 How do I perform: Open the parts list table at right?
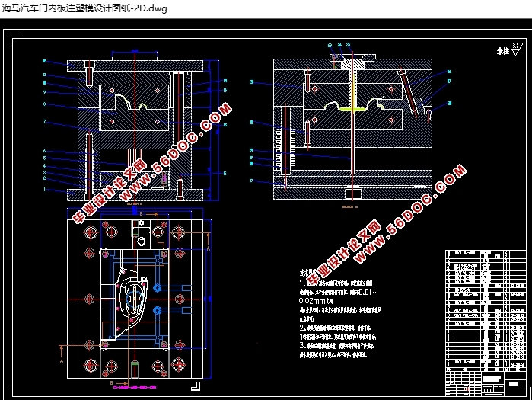486,310
